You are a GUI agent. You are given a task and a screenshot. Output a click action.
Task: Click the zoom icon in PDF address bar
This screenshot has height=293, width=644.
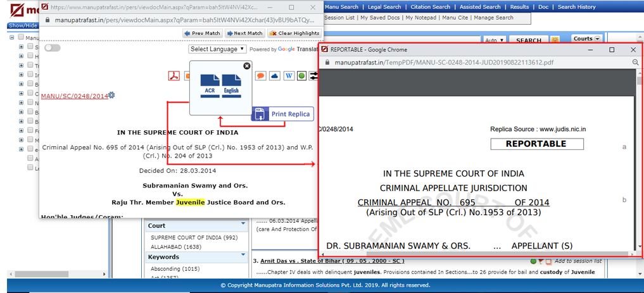pyautogui.click(x=635, y=63)
